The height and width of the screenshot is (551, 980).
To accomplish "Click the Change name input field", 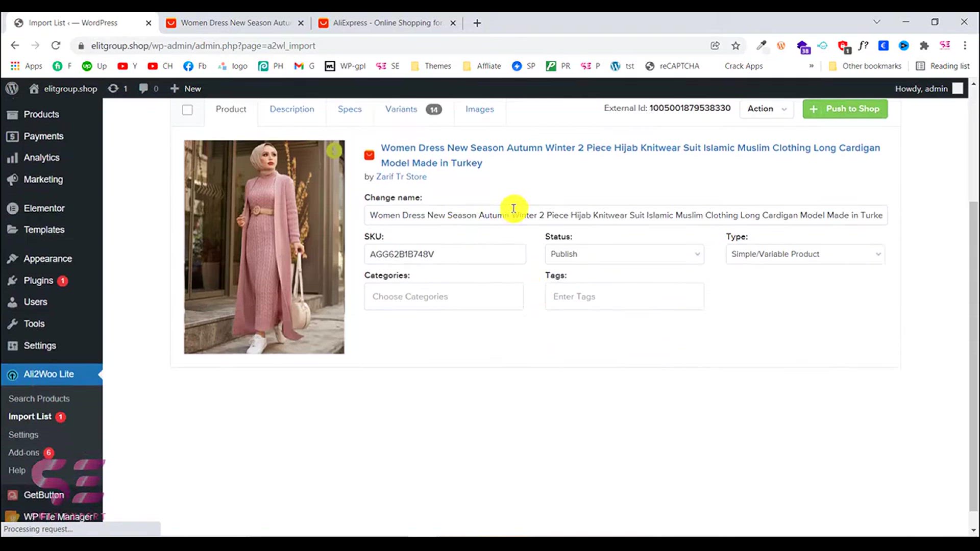I will click(x=626, y=215).
